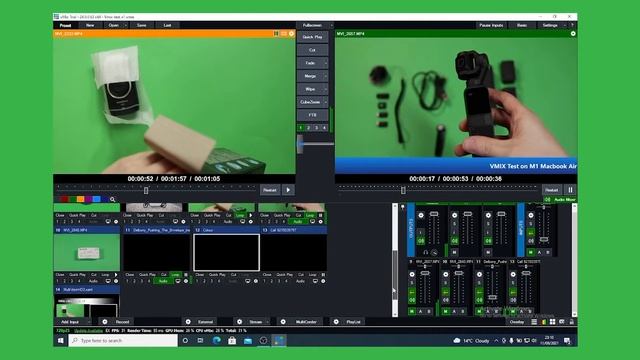Screen dimensions: 640x360
Task: Open PlayList settings gear icon
Action: pos(336,322)
